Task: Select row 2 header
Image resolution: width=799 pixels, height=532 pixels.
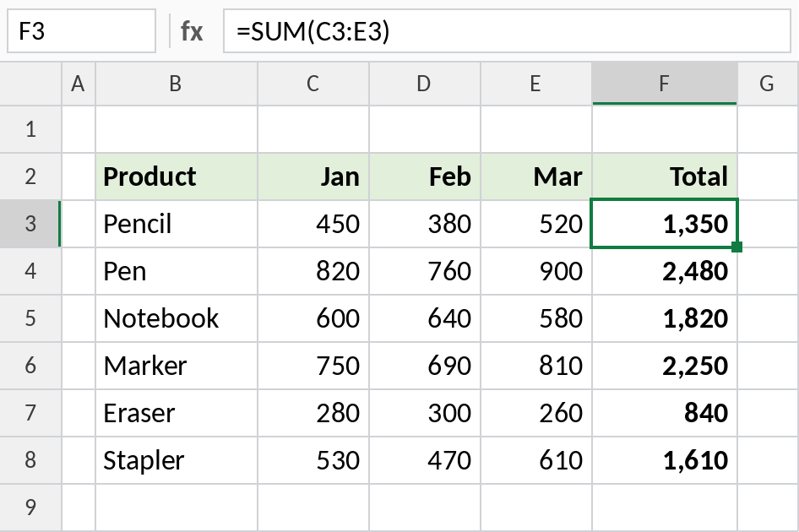Action: pos(30,176)
